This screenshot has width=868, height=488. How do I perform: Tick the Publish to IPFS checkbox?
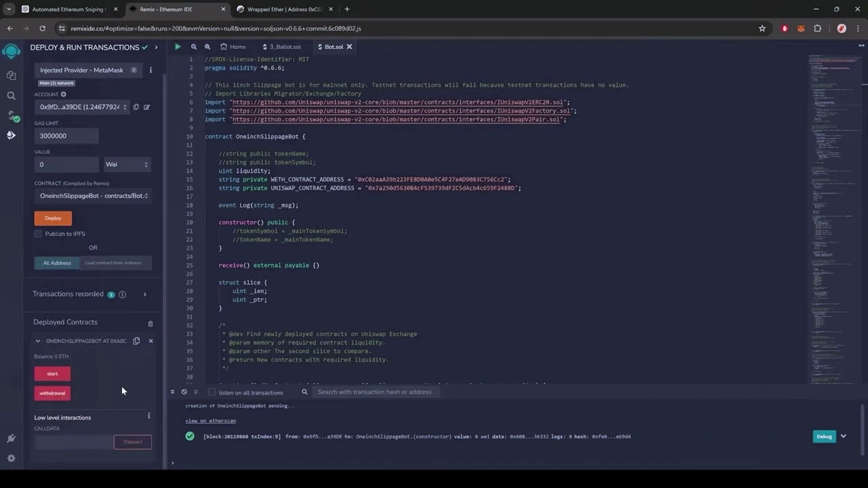38,234
